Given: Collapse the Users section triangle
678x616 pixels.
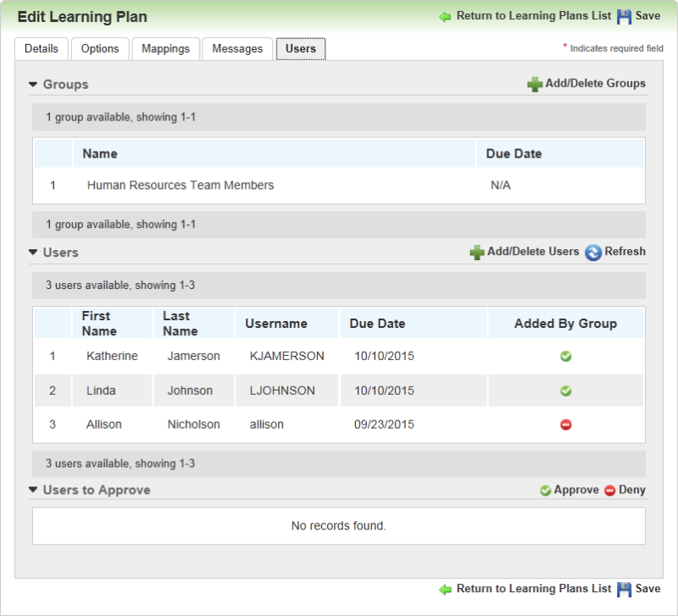Looking at the screenshot, I should point(33,252).
